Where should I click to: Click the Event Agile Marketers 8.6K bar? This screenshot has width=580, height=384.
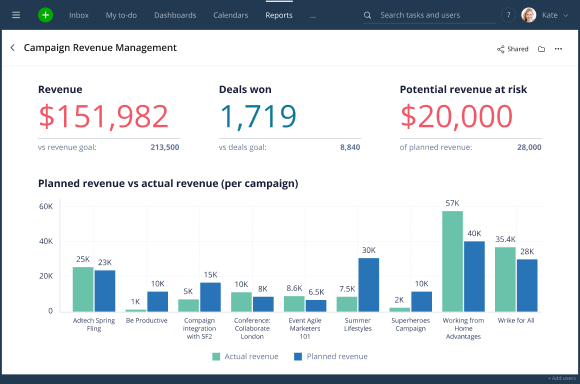coord(294,304)
